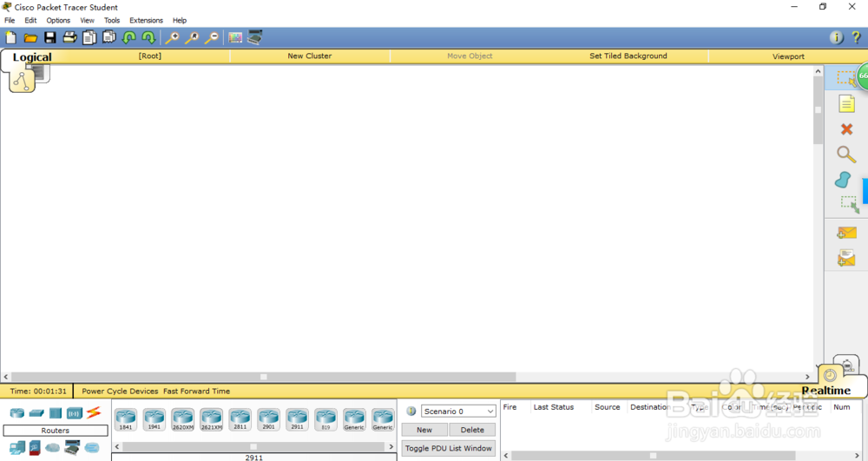Pick the 1841 router

click(x=126, y=419)
